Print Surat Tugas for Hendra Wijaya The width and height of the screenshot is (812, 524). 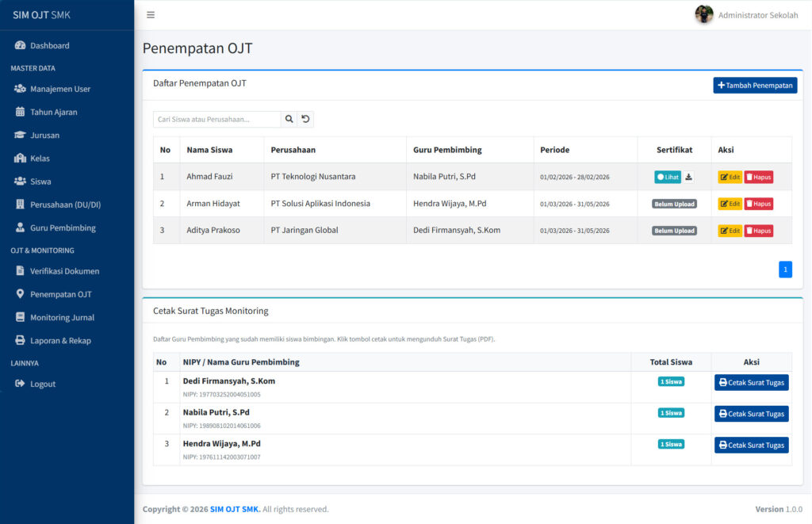[x=751, y=446]
